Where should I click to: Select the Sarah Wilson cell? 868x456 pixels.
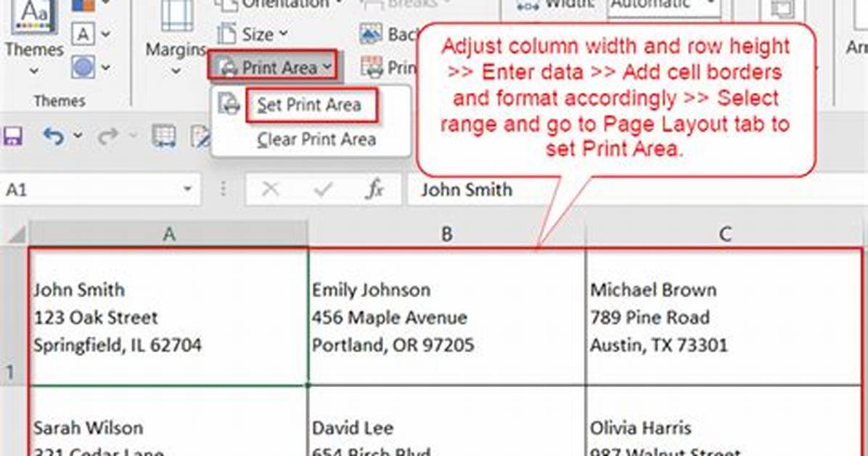coord(169,421)
